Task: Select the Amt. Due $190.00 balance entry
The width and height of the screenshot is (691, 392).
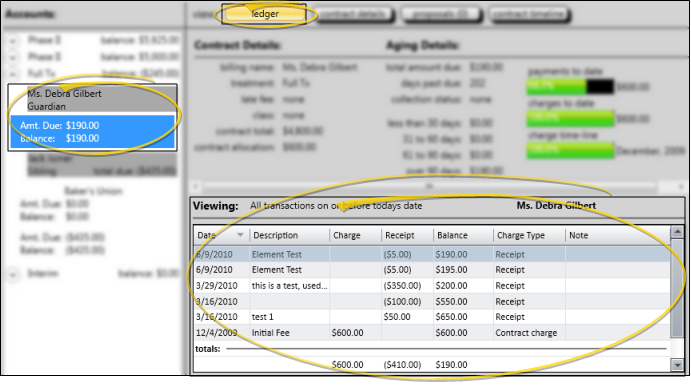Action: (93, 132)
